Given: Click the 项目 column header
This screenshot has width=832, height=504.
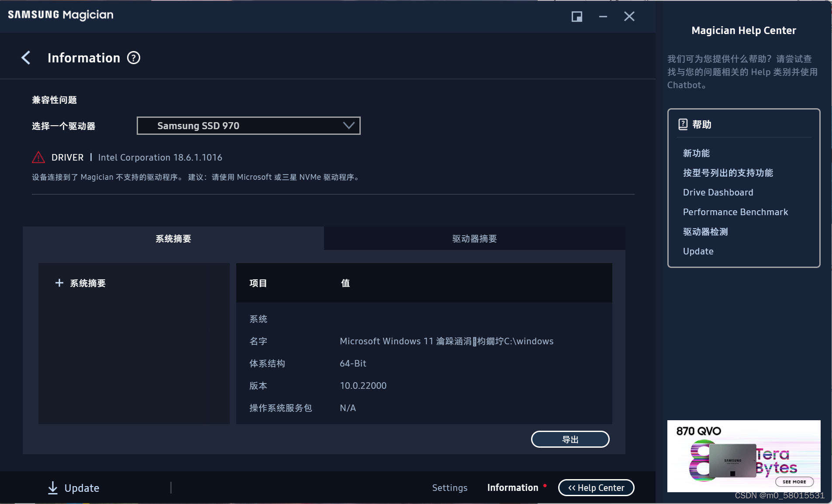Looking at the screenshot, I should (258, 283).
